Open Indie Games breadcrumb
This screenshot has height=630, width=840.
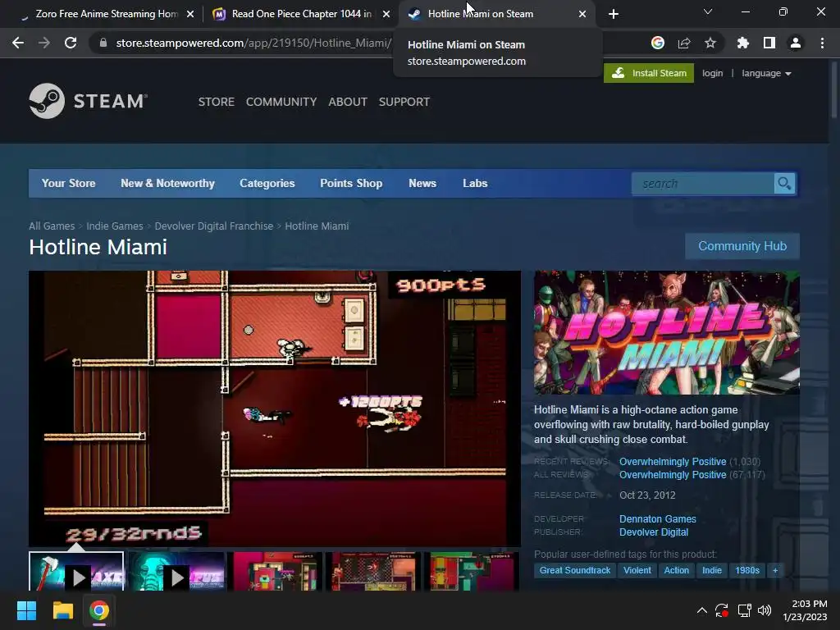(115, 226)
